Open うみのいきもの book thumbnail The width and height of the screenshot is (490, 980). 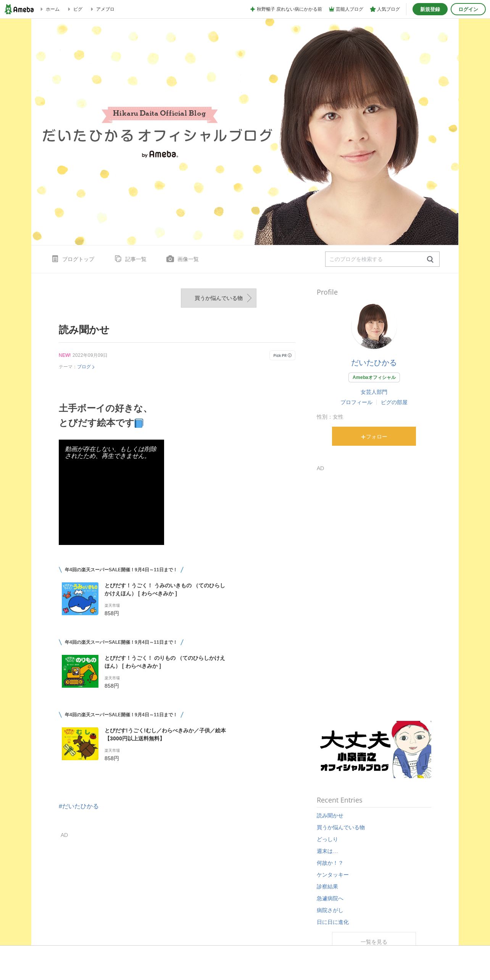pos(80,598)
